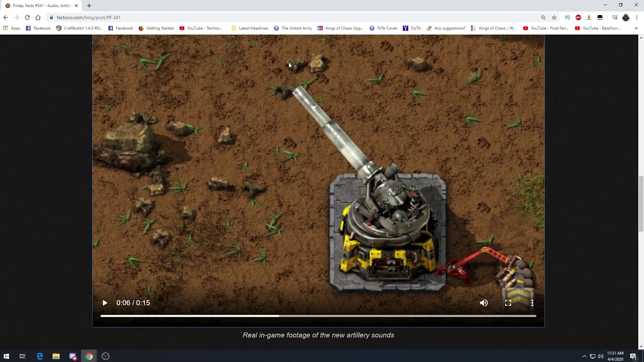Open the Windows Start menu
The width and height of the screenshot is (644, 362).
[6, 356]
